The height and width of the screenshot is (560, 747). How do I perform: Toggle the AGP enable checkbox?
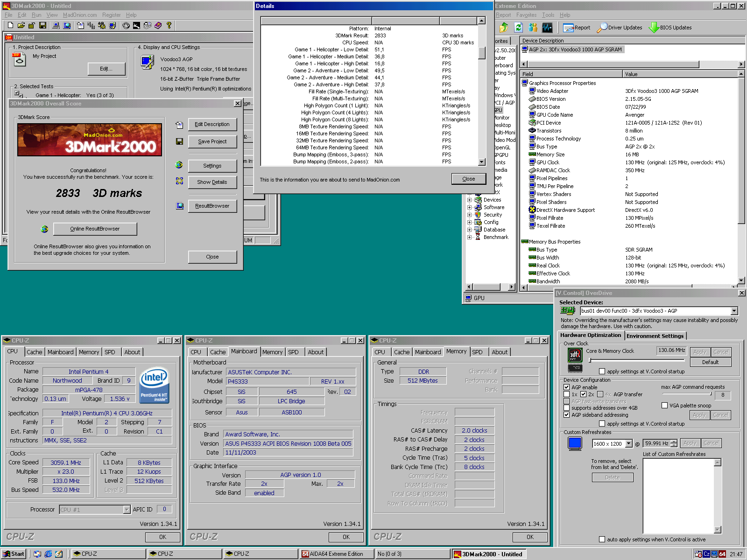(x=566, y=387)
